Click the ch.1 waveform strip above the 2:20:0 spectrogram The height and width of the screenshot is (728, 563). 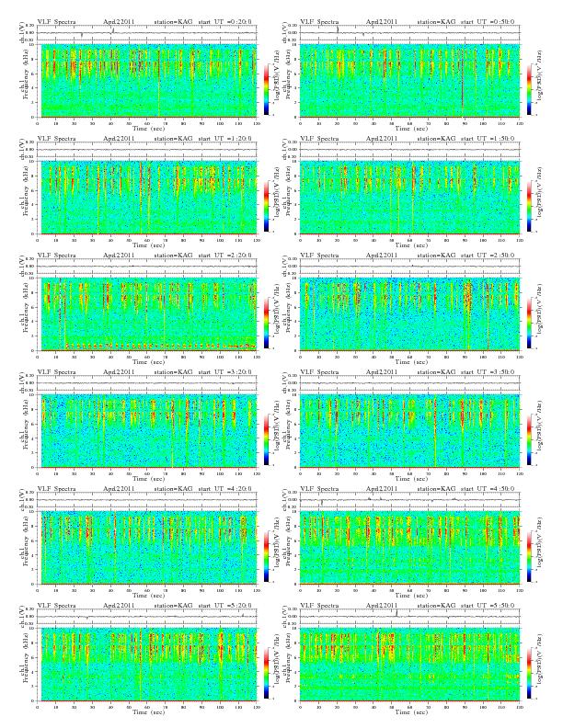click(x=147, y=267)
